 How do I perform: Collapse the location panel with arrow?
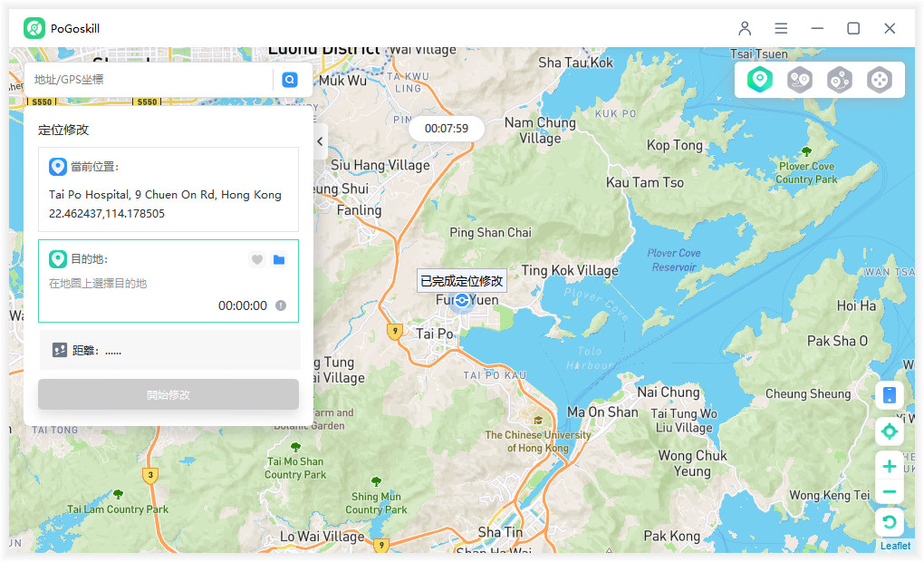pos(320,141)
